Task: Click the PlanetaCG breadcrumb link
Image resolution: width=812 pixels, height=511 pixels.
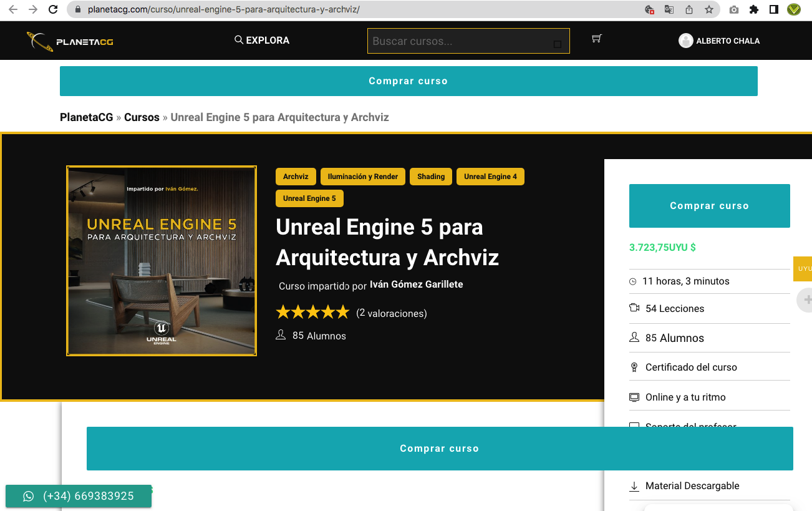Action: 87,117
